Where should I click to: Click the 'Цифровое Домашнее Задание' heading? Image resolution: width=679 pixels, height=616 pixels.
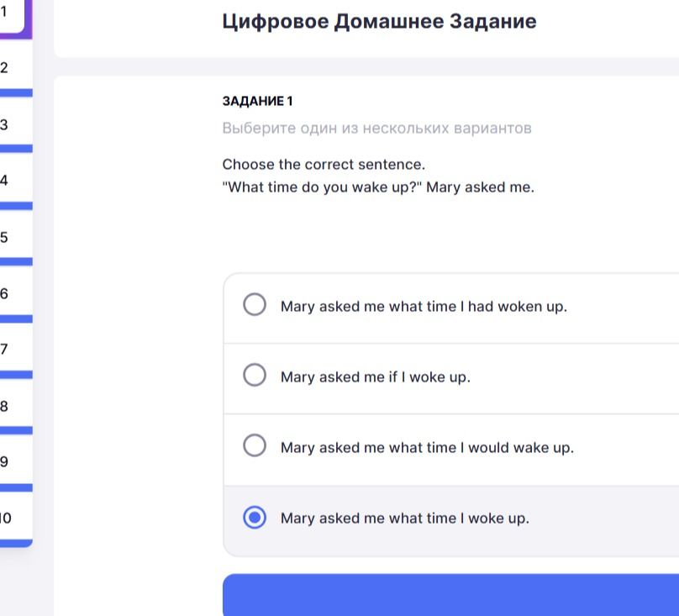pos(379,21)
